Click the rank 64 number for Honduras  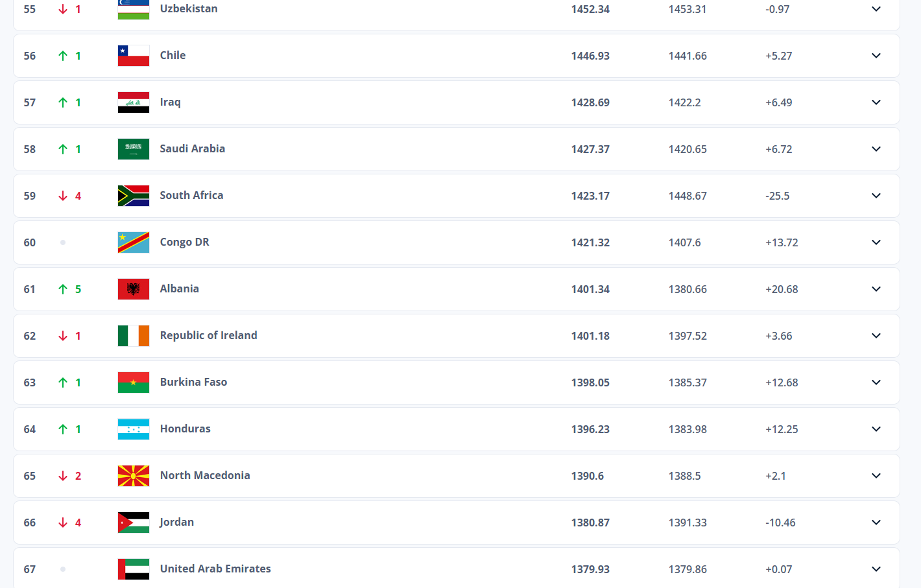tap(30, 429)
